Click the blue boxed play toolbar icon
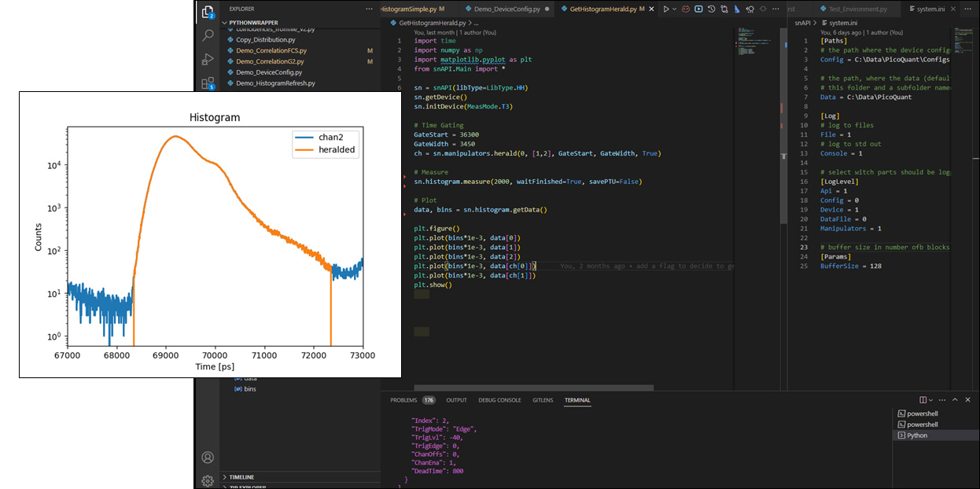Image resolution: width=980 pixels, height=489 pixels. click(x=698, y=9)
